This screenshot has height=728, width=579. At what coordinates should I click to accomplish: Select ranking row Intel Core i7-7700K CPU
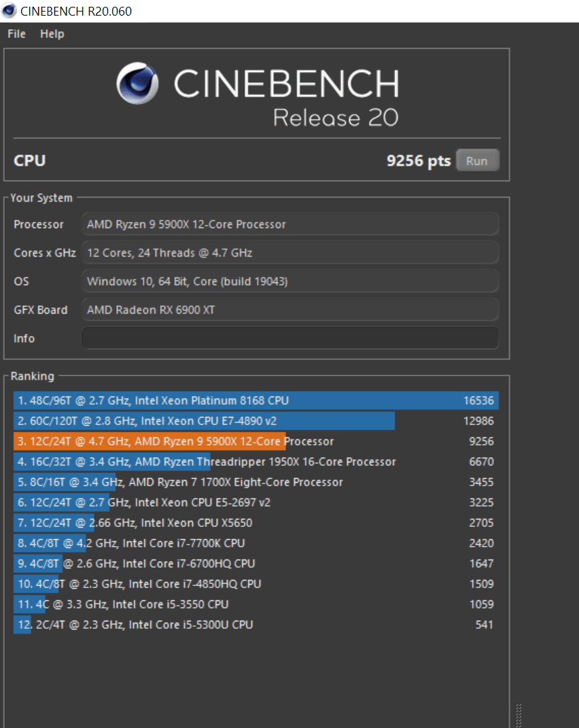point(256,544)
